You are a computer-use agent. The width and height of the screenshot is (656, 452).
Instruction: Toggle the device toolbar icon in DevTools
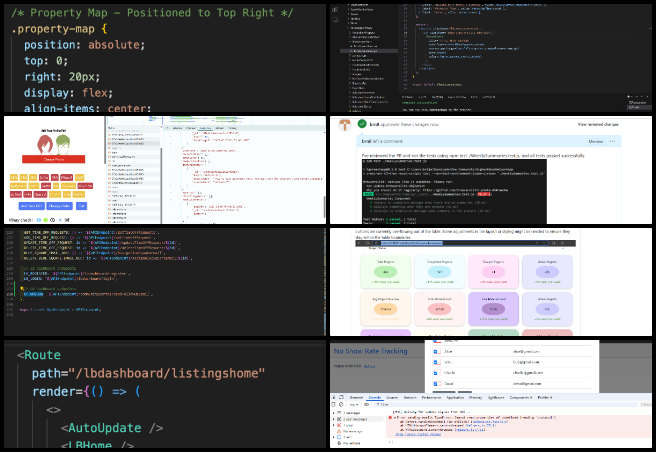coord(341,397)
